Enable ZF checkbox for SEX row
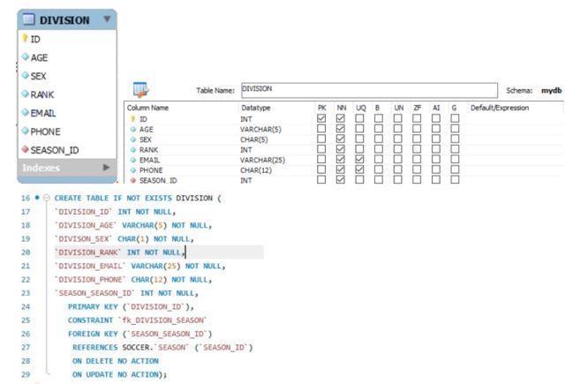 [x=417, y=139]
